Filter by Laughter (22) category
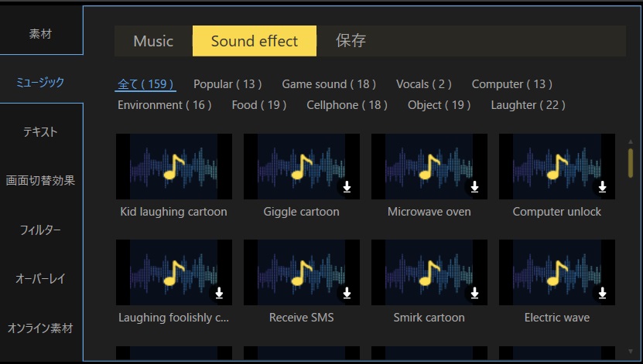Screen dimensions: 643x364 click(528, 105)
